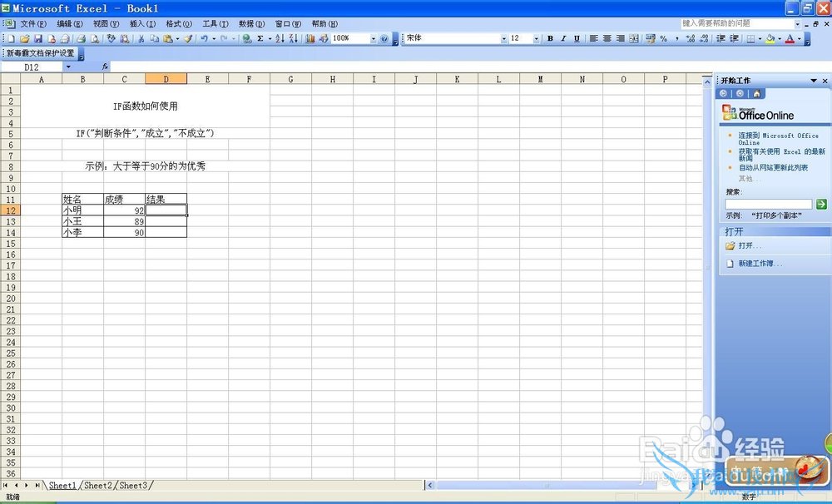
Task: Click the Percent style icon
Action: 664,39
